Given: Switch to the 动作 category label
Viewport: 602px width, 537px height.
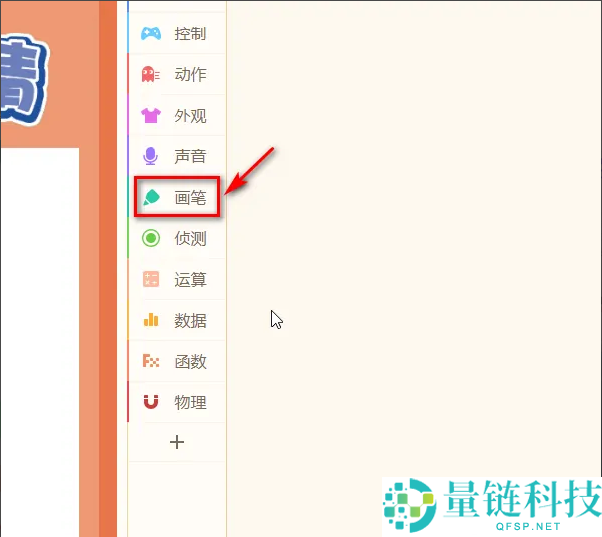Looking at the screenshot, I should [190, 74].
